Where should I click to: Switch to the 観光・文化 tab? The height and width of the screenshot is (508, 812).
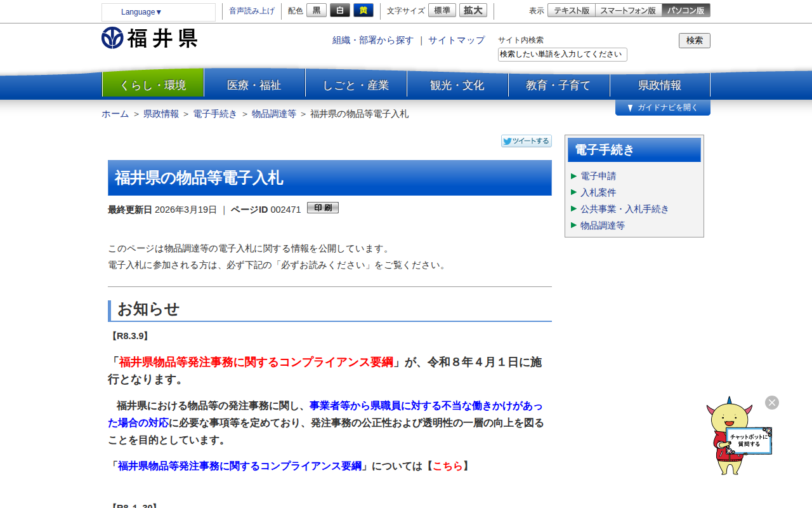(457, 84)
